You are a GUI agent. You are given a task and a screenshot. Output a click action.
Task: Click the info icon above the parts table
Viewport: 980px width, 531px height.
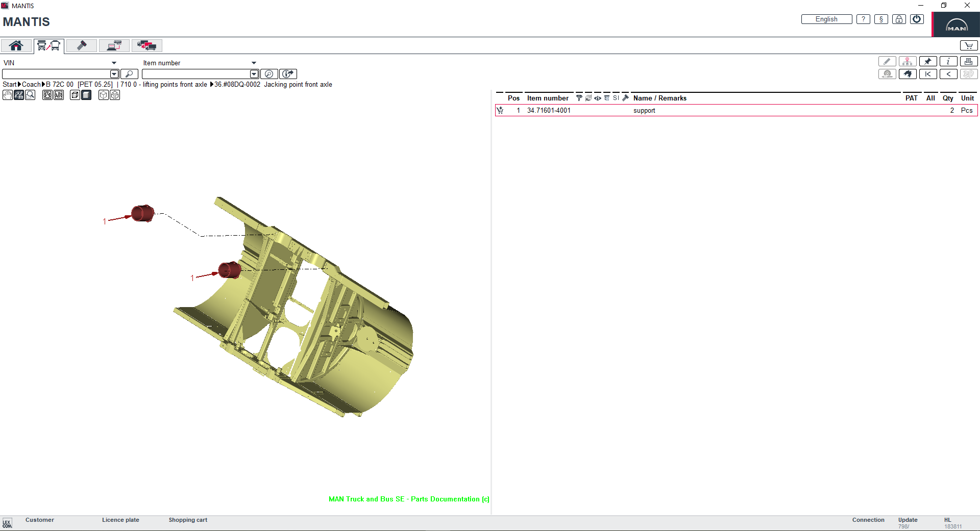pos(948,61)
